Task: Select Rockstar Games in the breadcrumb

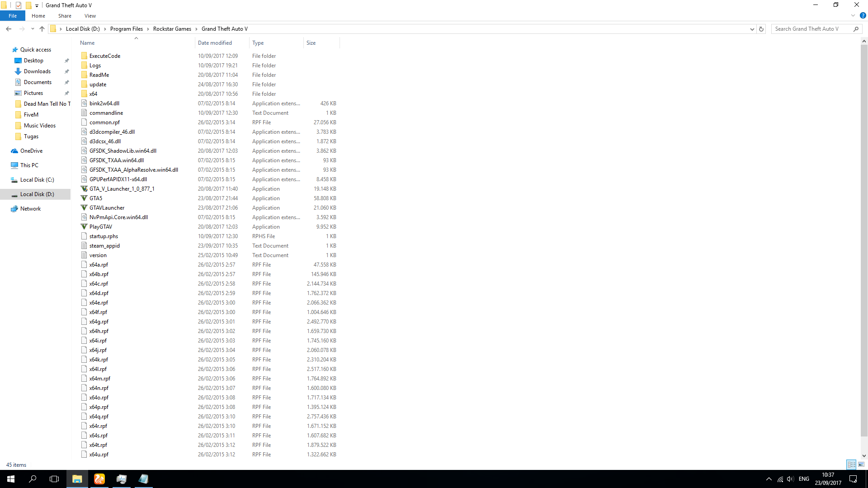Action: pyautogui.click(x=172, y=29)
